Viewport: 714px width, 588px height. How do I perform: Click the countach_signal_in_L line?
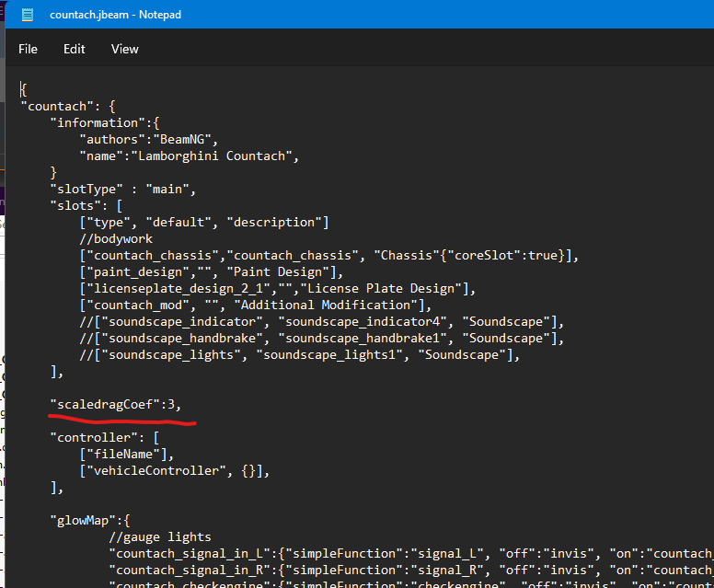point(411,554)
